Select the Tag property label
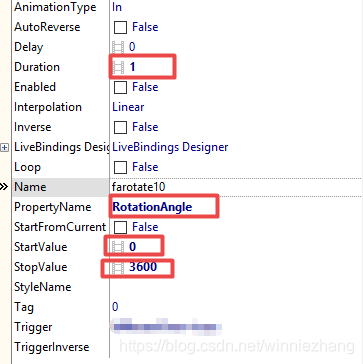This screenshot has height=364, width=363. pos(24,307)
